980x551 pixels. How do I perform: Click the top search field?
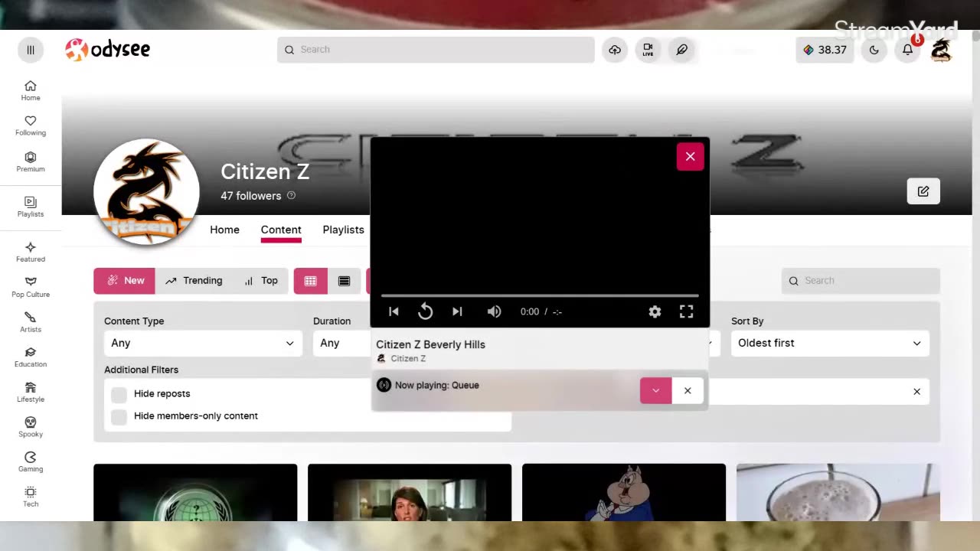click(436, 50)
